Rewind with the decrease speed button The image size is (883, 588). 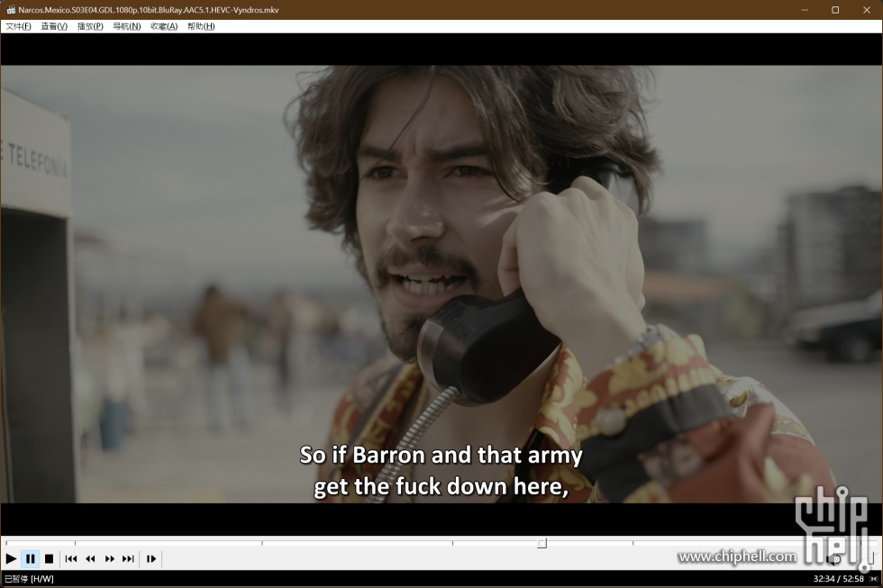click(90, 559)
